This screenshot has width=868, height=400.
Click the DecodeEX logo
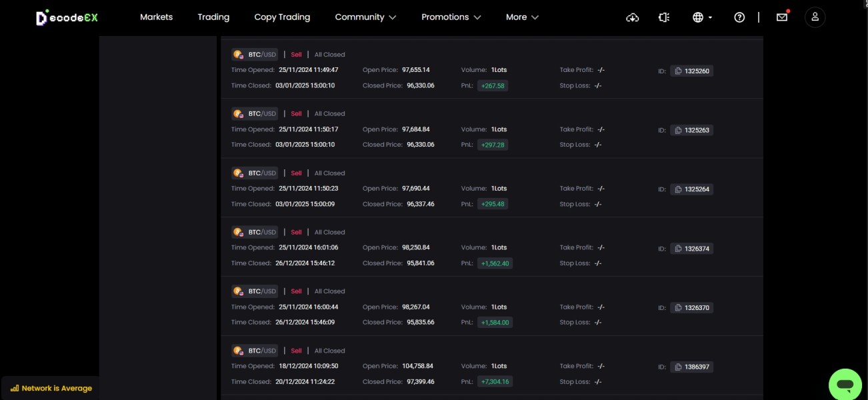click(x=67, y=18)
